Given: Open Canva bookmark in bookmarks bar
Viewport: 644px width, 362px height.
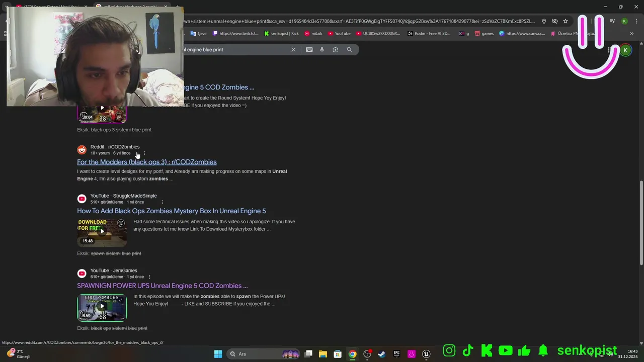Looking at the screenshot, I should [522, 34].
